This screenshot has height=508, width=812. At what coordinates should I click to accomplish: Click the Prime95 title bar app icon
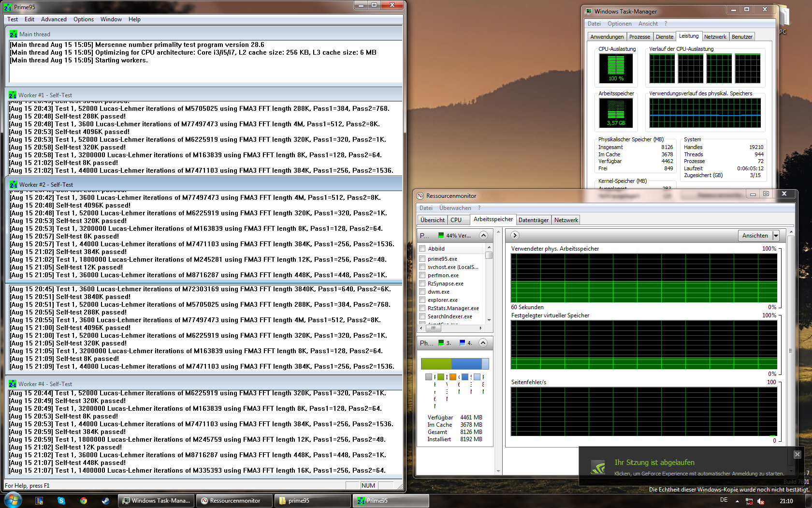[8, 7]
